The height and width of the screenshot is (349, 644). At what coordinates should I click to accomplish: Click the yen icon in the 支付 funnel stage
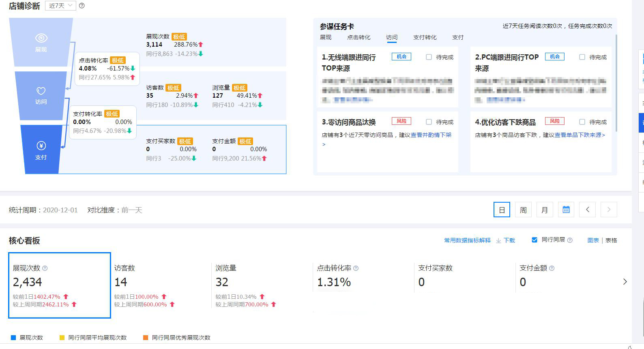41,146
